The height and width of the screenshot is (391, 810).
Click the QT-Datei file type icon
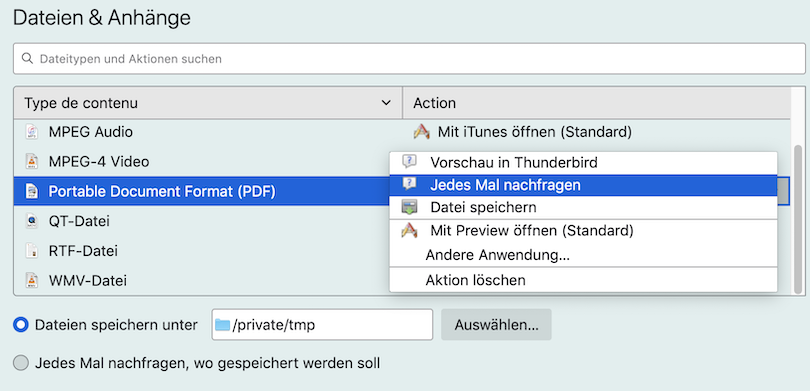(x=32, y=221)
